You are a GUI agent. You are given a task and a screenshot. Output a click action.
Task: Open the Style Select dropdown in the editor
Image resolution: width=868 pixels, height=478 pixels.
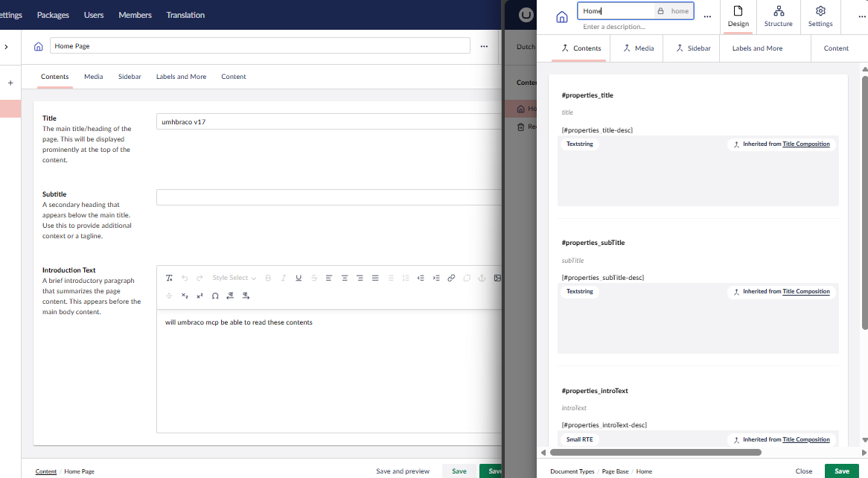click(x=231, y=278)
